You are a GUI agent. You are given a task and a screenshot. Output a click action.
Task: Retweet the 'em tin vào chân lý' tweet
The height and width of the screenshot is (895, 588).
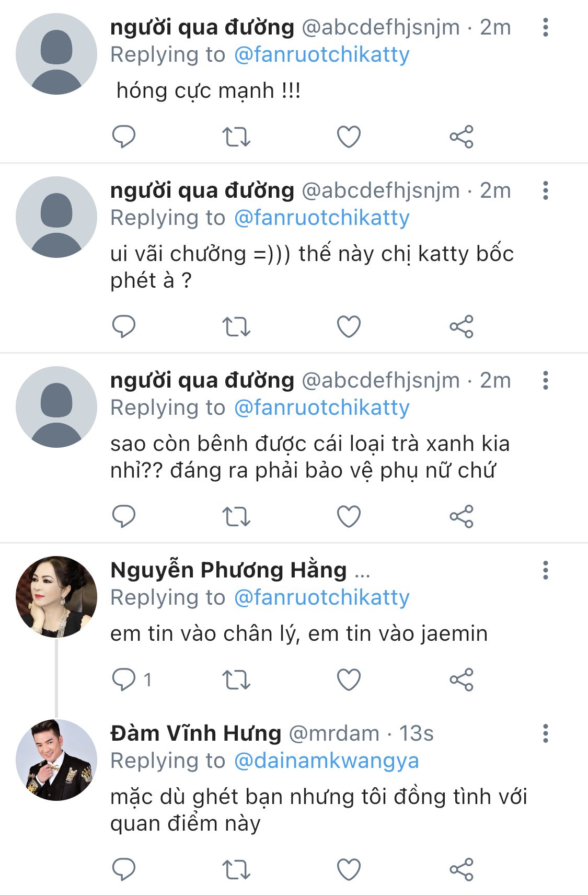click(x=236, y=679)
